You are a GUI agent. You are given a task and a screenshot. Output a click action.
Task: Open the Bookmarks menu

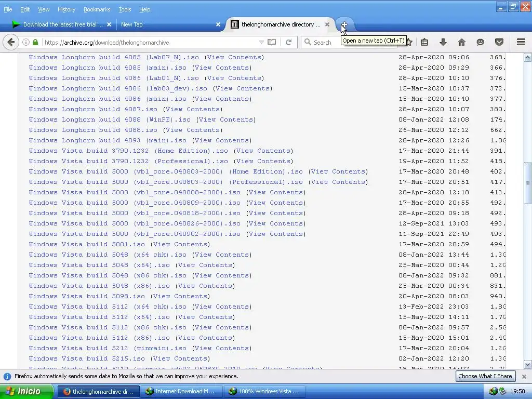pyautogui.click(x=97, y=9)
